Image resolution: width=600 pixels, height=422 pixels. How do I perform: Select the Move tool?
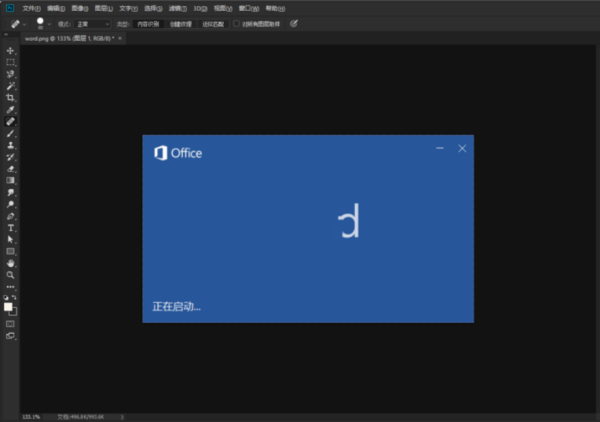pyautogui.click(x=10, y=51)
